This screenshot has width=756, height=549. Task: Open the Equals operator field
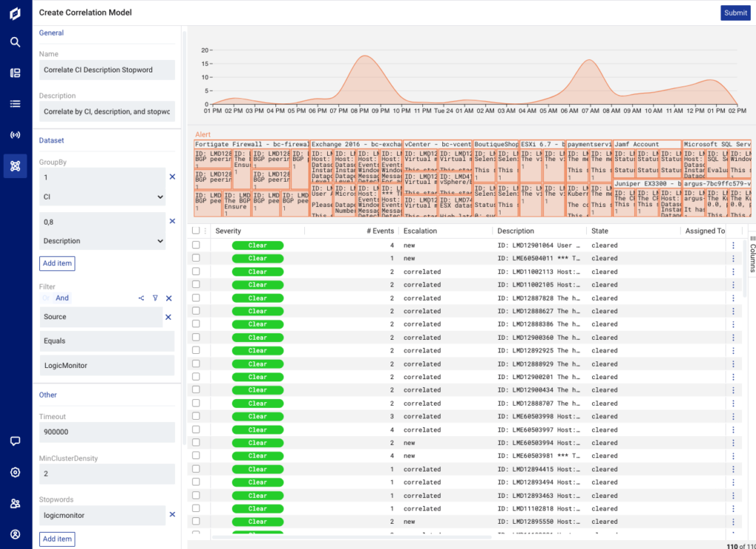click(x=107, y=341)
